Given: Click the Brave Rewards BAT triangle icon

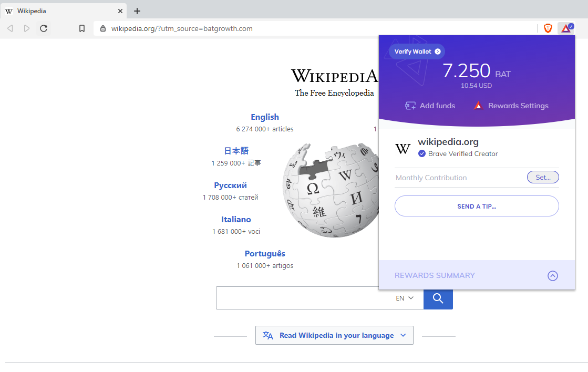Looking at the screenshot, I should [x=566, y=28].
